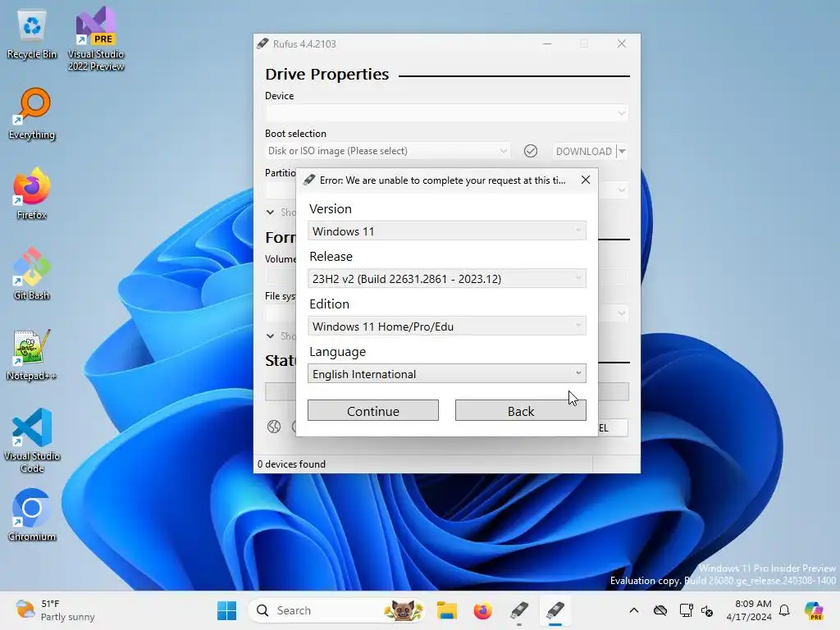Click the cloud sync tray icon

tap(660, 610)
